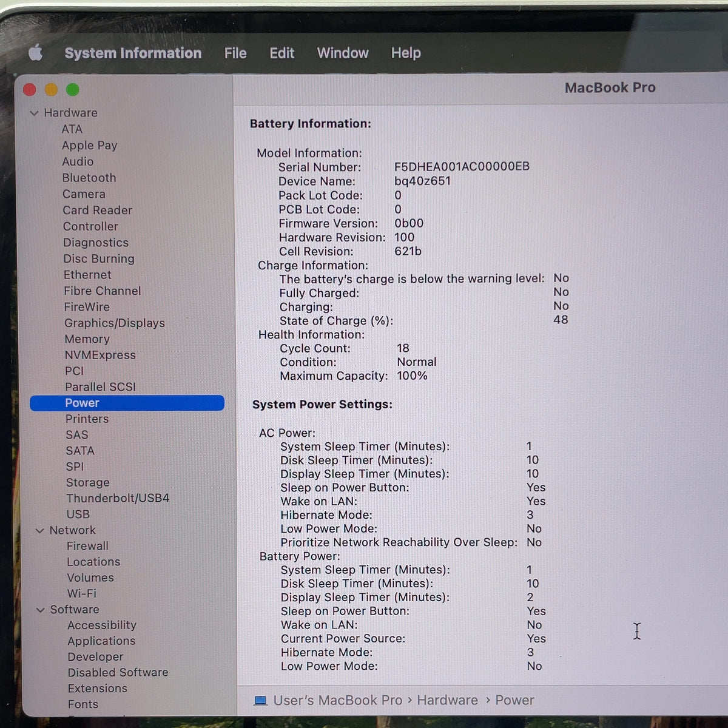Select Audio in the sidebar
728x728 pixels.
78,161
